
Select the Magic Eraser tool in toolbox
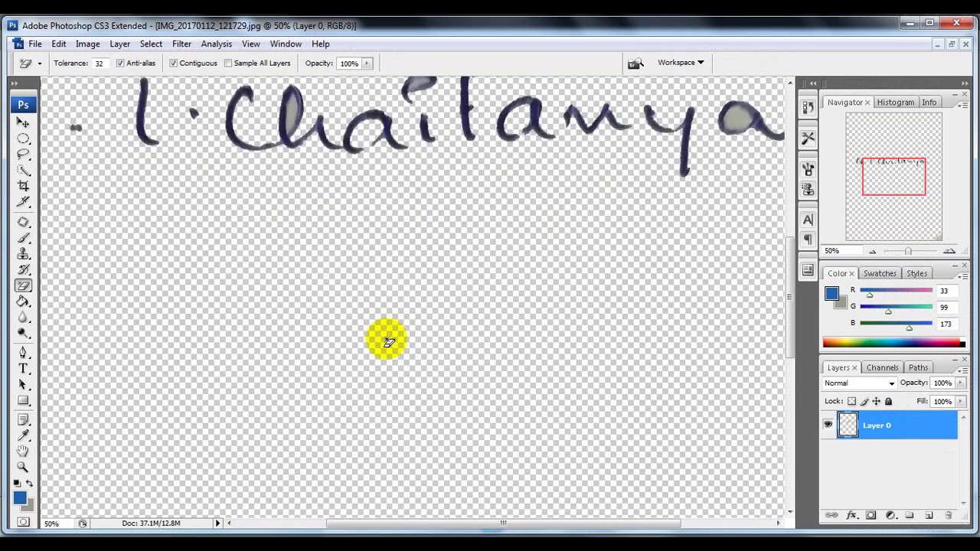pos(23,285)
